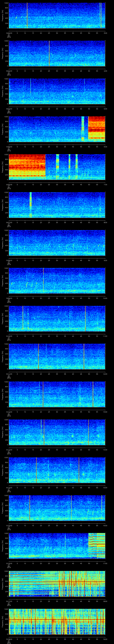The height and width of the screenshot is (644, 114).
Task: Click the 8:18:00 start time label
Action: coord(9,639)
